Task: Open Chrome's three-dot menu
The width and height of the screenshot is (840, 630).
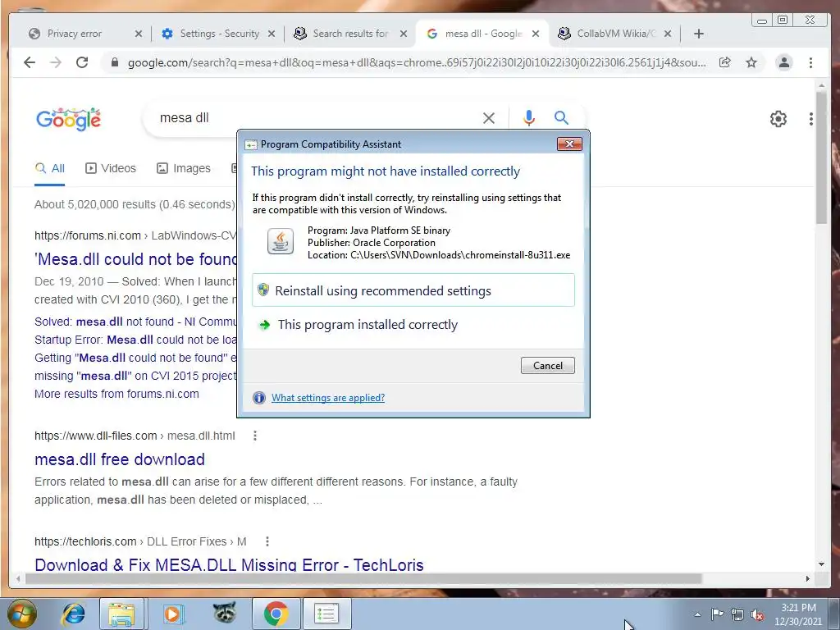Action: 810,62
